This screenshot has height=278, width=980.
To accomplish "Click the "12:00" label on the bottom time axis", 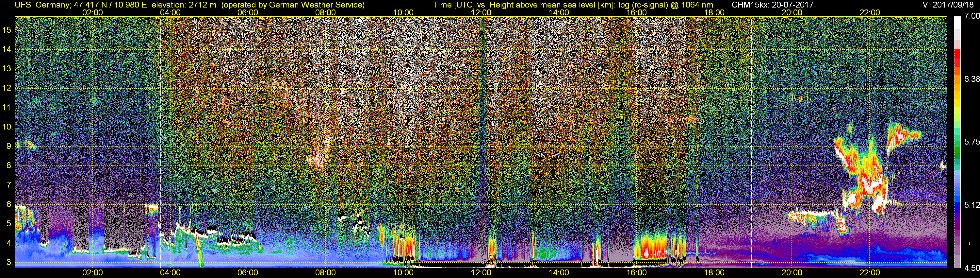I will point(481,273).
